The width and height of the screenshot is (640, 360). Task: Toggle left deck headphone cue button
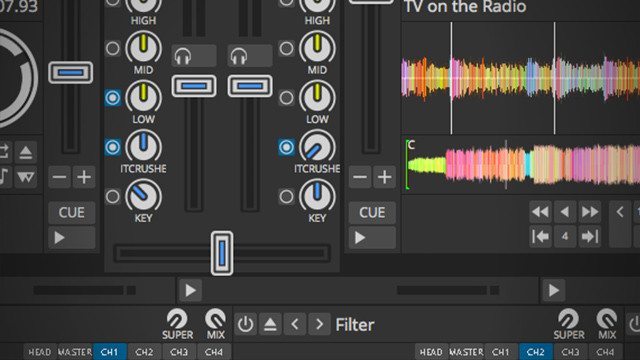pyautogui.click(x=194, y=56)
